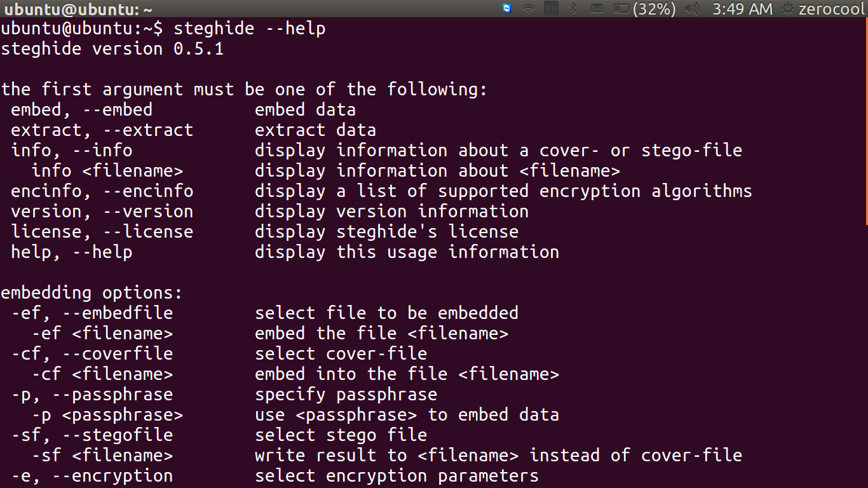This screenshot has width=868, height=488.
Task: Open the messaging envelope icon
Action: pos(595,8)
